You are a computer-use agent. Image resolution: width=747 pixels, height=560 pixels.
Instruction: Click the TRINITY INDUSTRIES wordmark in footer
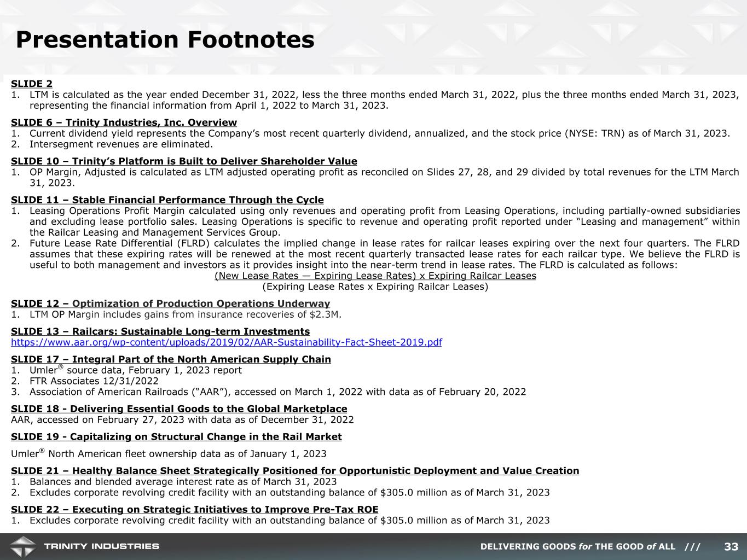(x=102, y=546)
